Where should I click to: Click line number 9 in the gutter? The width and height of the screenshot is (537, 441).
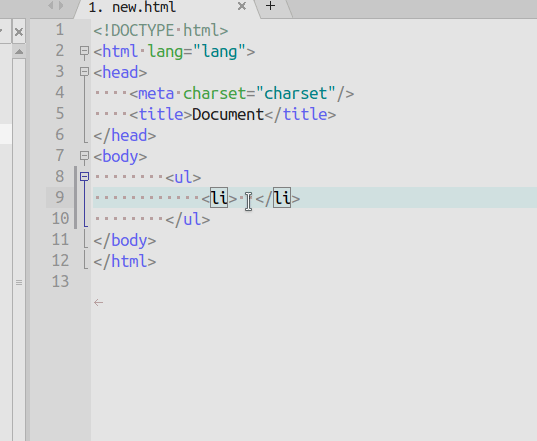pyautogui.click(x=60, y=198)
